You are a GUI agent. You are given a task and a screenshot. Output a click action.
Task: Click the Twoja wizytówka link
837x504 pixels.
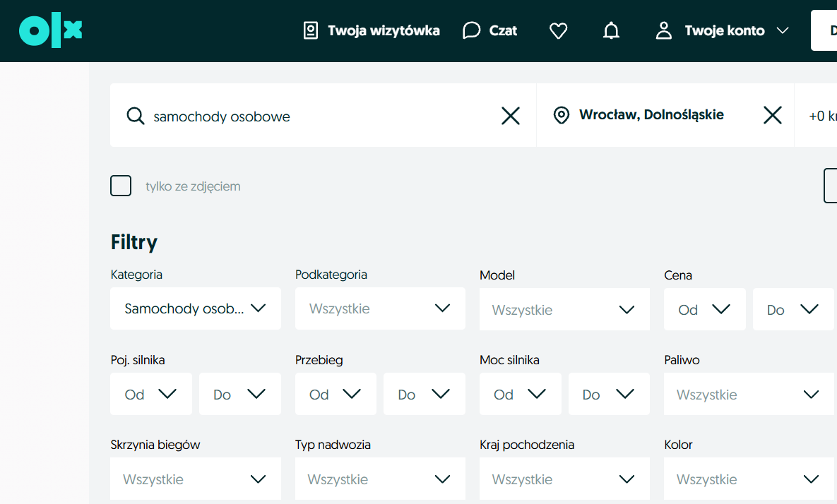pos(384,30)
